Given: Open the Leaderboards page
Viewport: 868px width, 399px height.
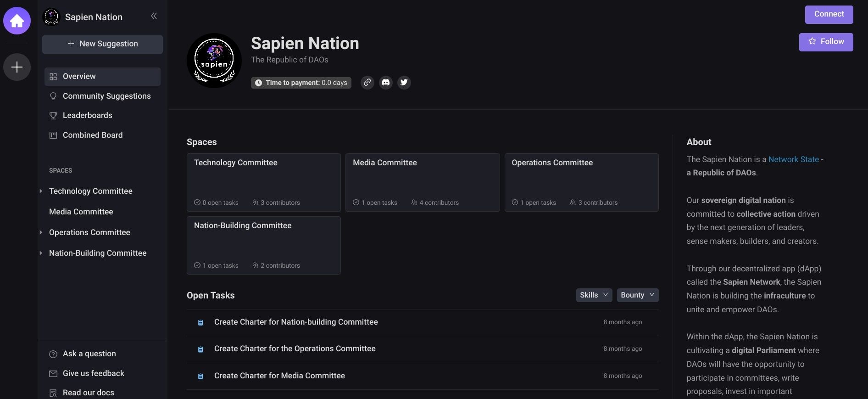Looking at the screenshot, I should (x=87, y=115).
